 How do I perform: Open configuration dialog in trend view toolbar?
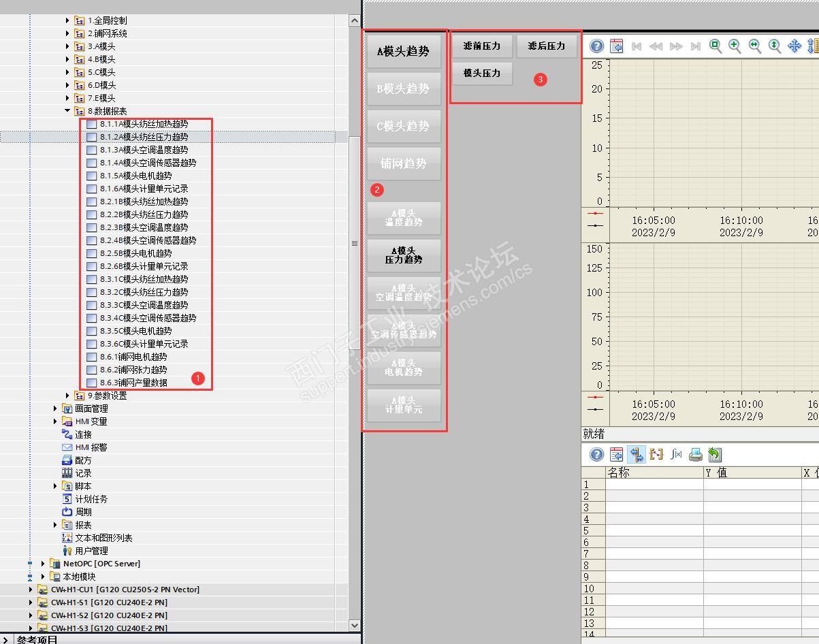point(616,46)
